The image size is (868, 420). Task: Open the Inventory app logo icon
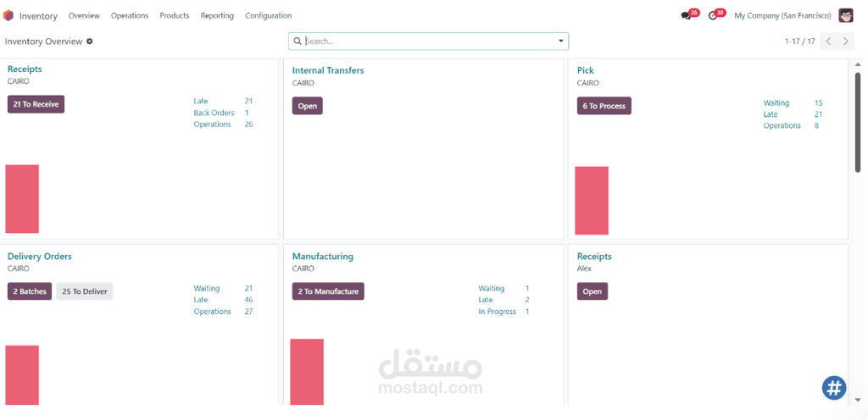[8, 15]
